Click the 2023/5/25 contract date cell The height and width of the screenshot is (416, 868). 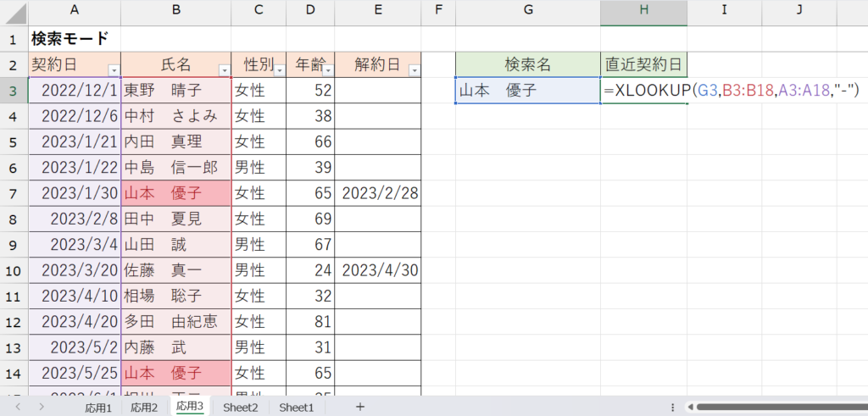pos(75,374)
